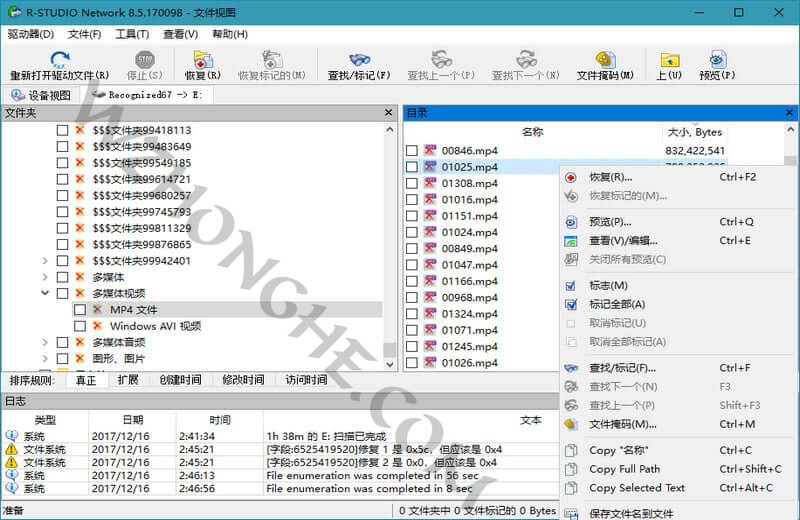Screen dimensions: 800x520
Task: Sort by 创建时间 tab
Action: [180, 380]
